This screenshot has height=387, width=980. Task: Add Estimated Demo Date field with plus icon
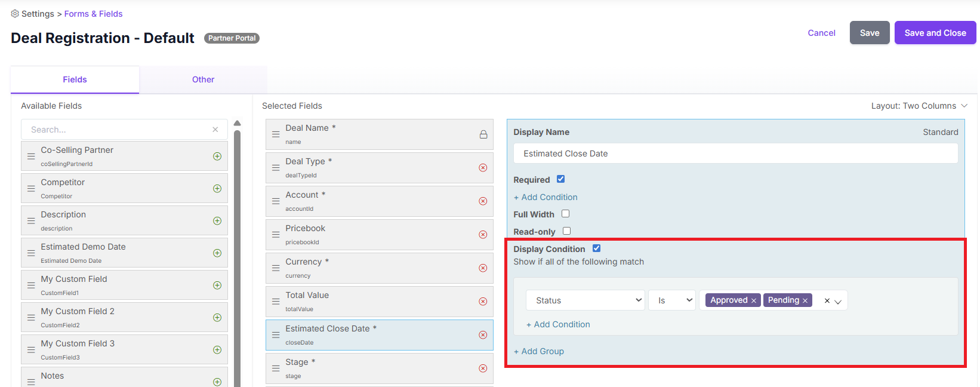click(x=217, y=253)
